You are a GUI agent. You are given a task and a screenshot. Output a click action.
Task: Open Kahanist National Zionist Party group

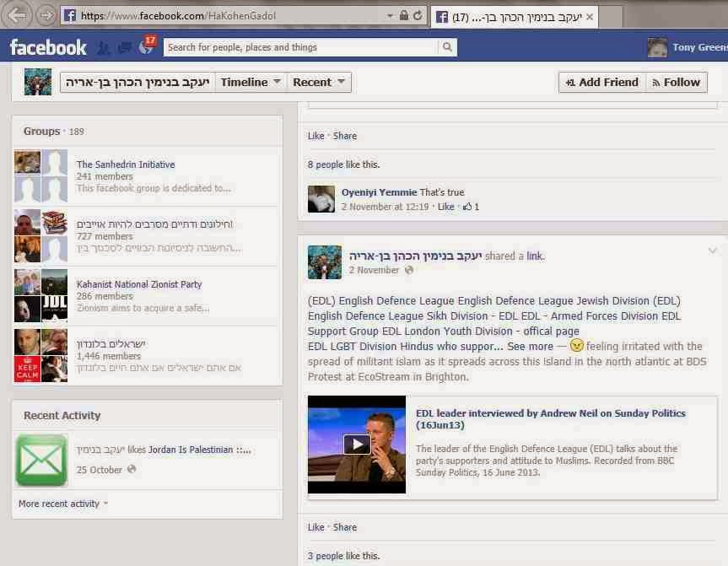139,284
